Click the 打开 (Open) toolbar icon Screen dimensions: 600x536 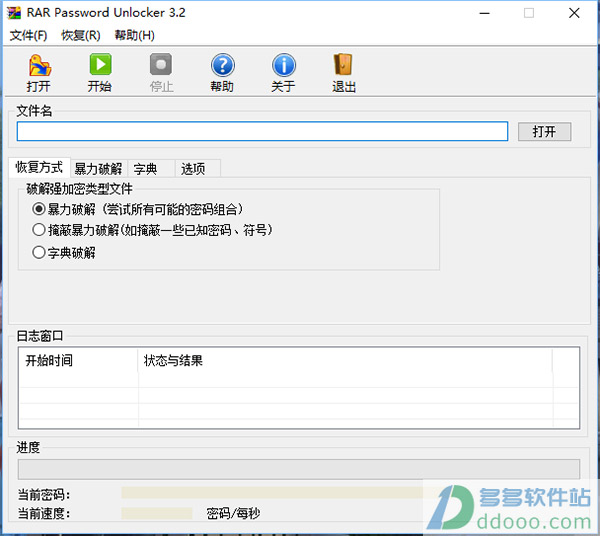pyautogui.click(x=39, y=73)
